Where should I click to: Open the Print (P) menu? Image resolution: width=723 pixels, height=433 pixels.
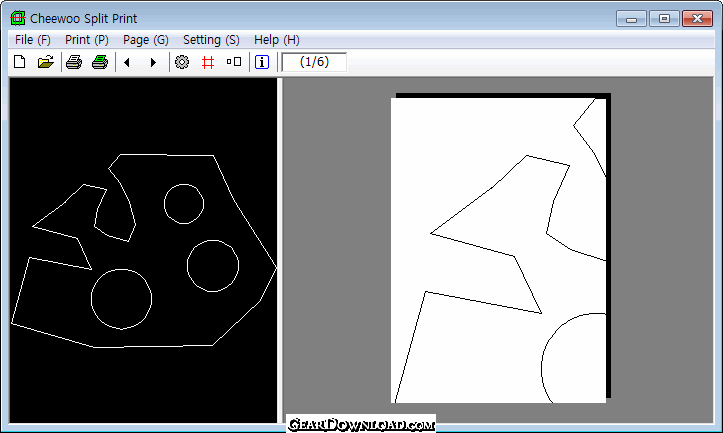(x=87, y=40)
